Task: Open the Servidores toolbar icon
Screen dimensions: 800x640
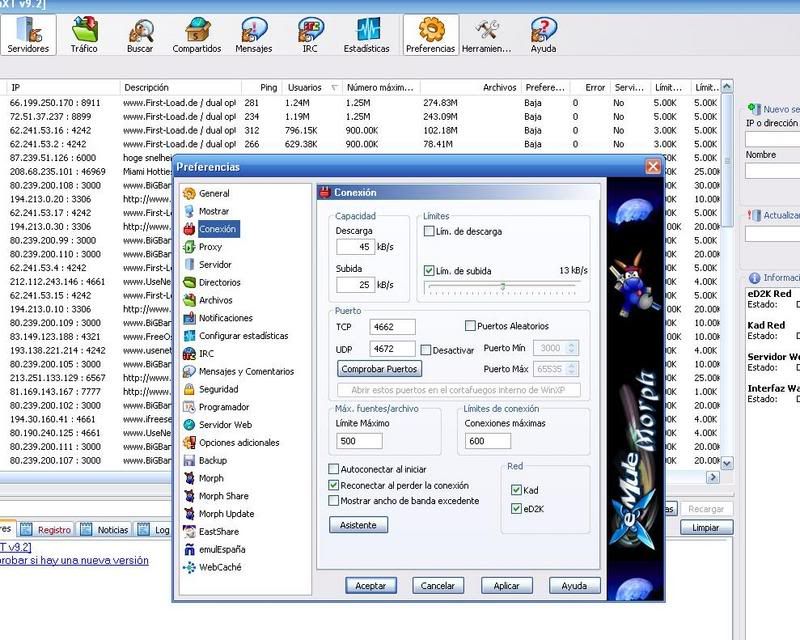Action: click(x=28, y=35)
